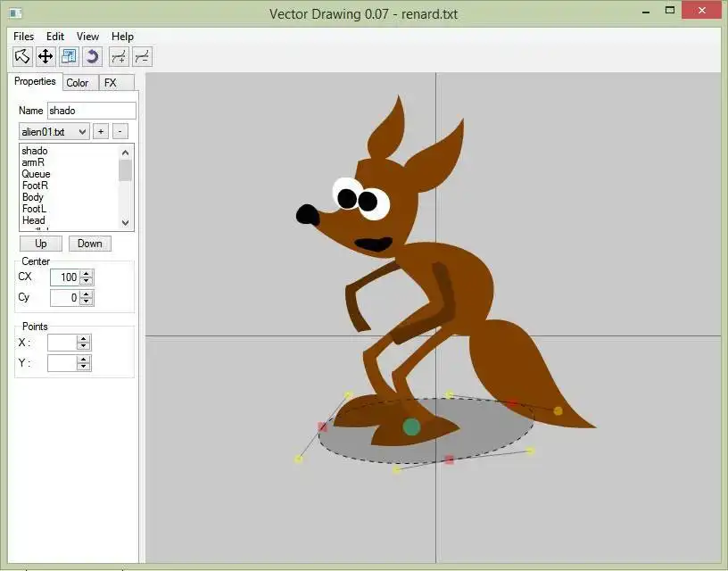Screen dimensions: 728x571
Task: Click the Name field containing shado
Action: click(92, 111)
